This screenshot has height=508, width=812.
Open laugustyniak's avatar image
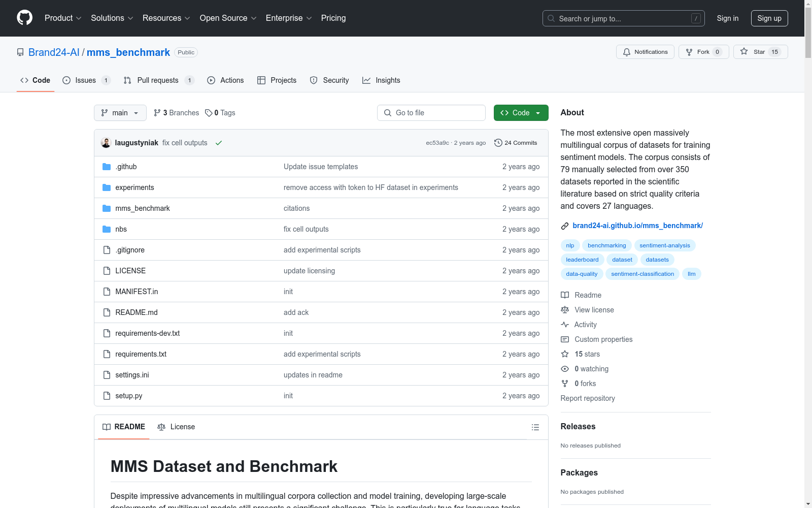click(106, 143)
